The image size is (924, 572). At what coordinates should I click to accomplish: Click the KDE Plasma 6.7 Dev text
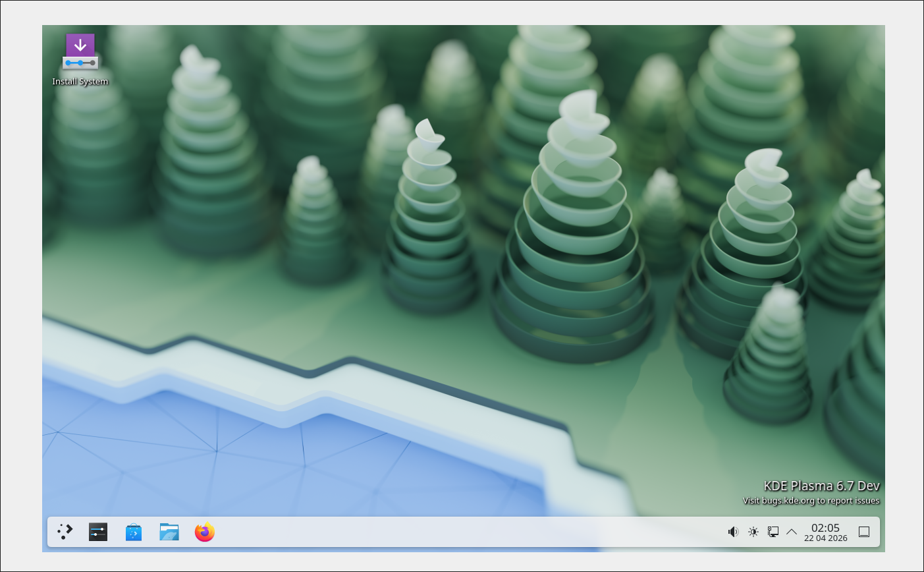tap(821, 486)
